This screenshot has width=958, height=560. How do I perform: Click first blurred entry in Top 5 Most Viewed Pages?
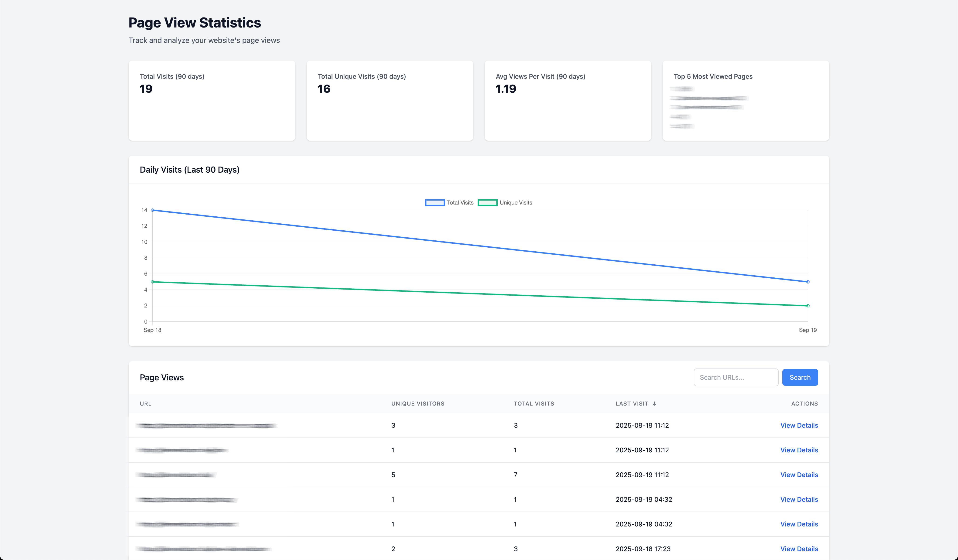click(x=682, y=89)
